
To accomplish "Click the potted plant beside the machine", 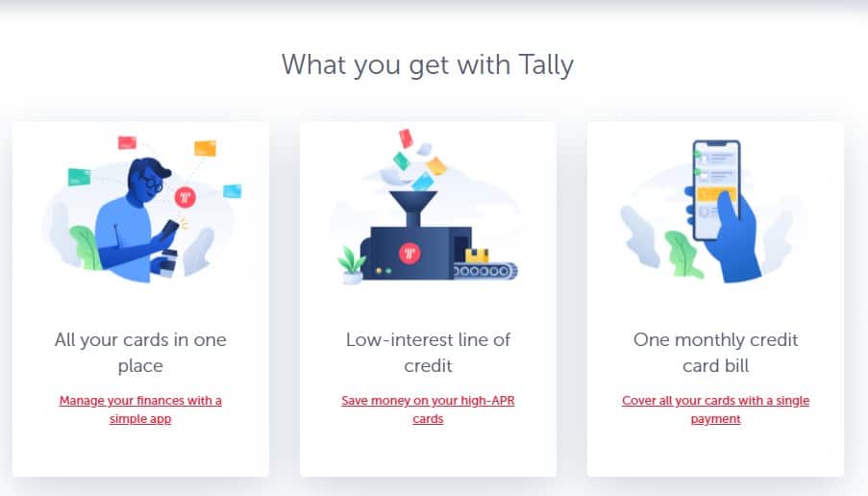I will point(352,265).
